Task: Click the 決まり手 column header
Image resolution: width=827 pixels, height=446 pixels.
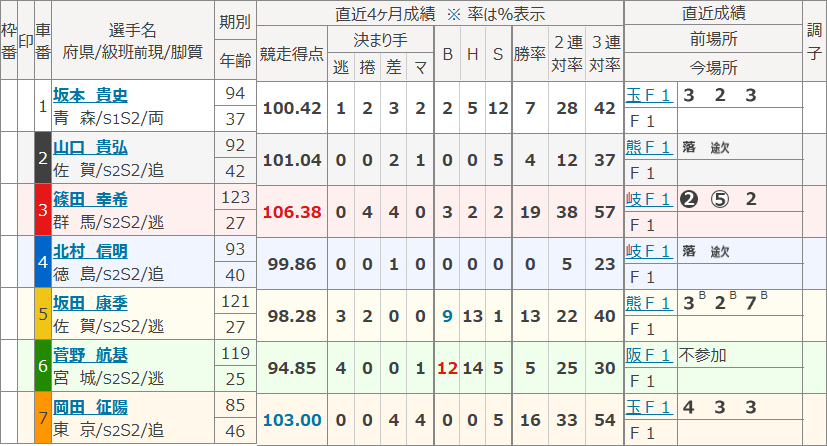Action: click(x=380, y=40)
